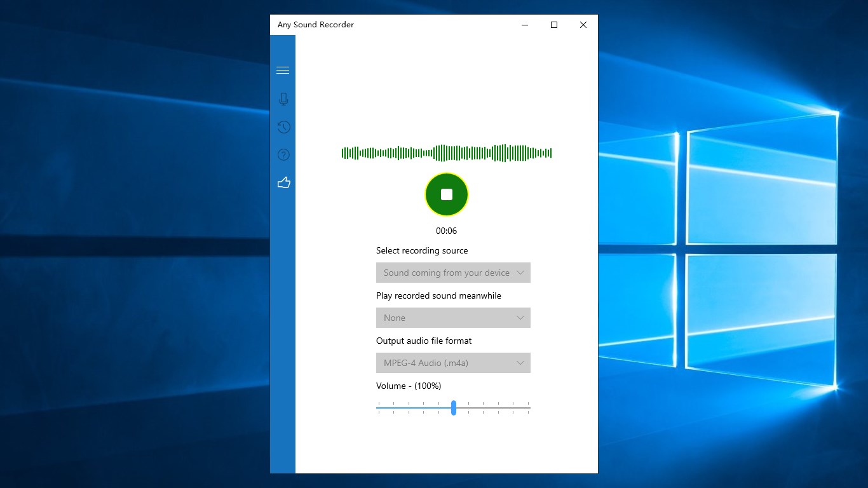The width and height of the screenshot is (868, 488).
Task: Maximize the Any Sound Recorder window
Action: pos(554,25)
